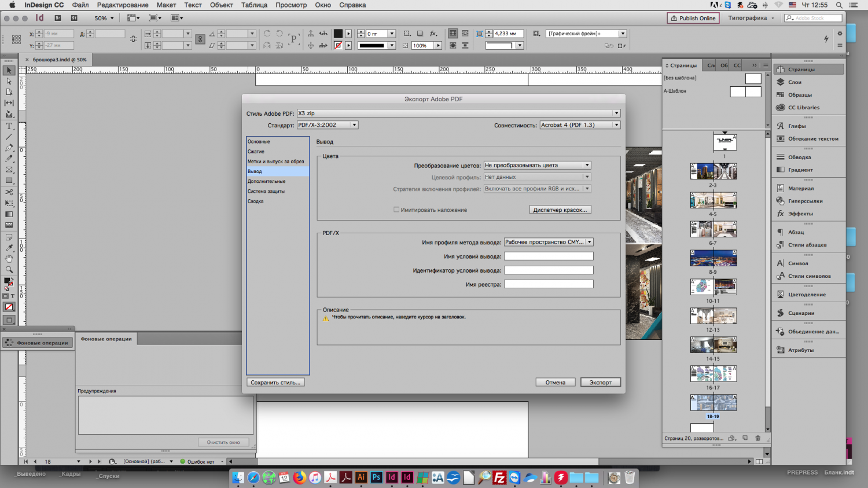The height and width of the screenshot is (488, 868).
Task: Select the Pen tool
Action: coord(9,148)
